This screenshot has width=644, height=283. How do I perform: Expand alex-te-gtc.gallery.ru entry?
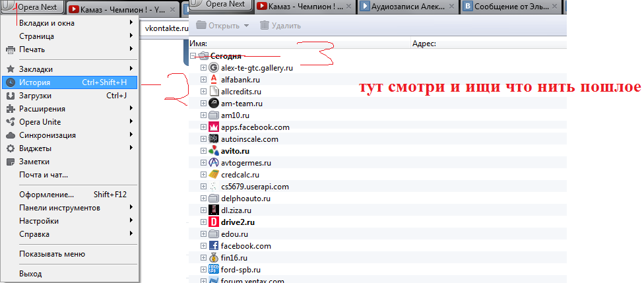coord(203,68)
